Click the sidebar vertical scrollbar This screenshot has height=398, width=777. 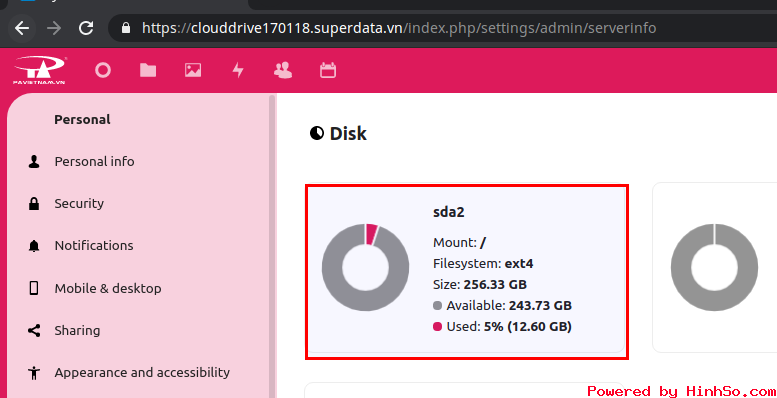(272, 246)
